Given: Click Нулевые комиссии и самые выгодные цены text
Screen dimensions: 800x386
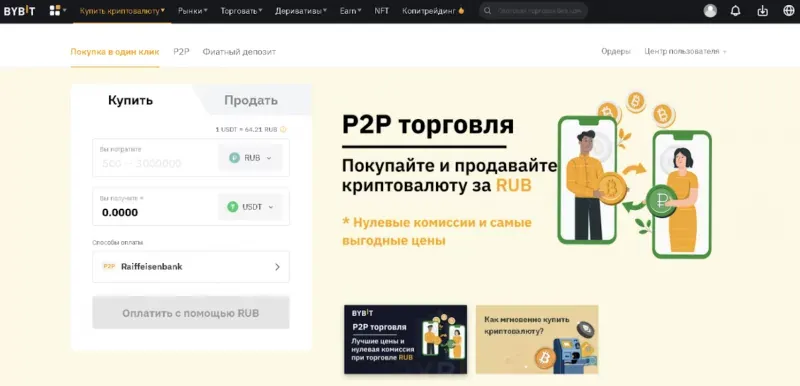Looking at the screenshot, I should 437,231.
